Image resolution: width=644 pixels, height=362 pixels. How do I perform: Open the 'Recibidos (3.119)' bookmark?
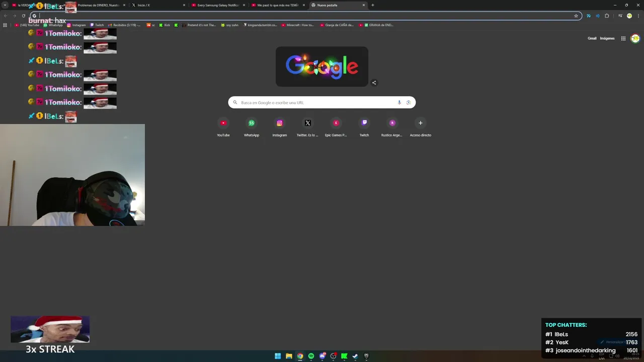tap(124, 25)
